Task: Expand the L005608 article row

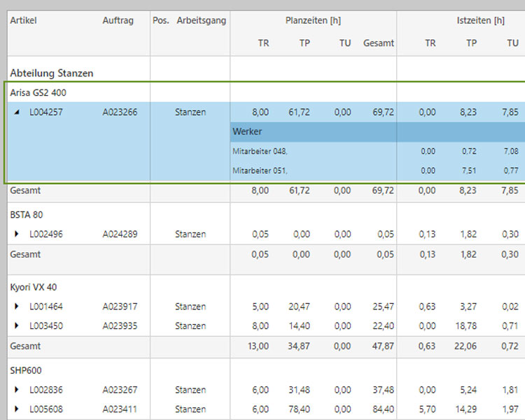Action: pyautogui.click(x=16, y=409)
